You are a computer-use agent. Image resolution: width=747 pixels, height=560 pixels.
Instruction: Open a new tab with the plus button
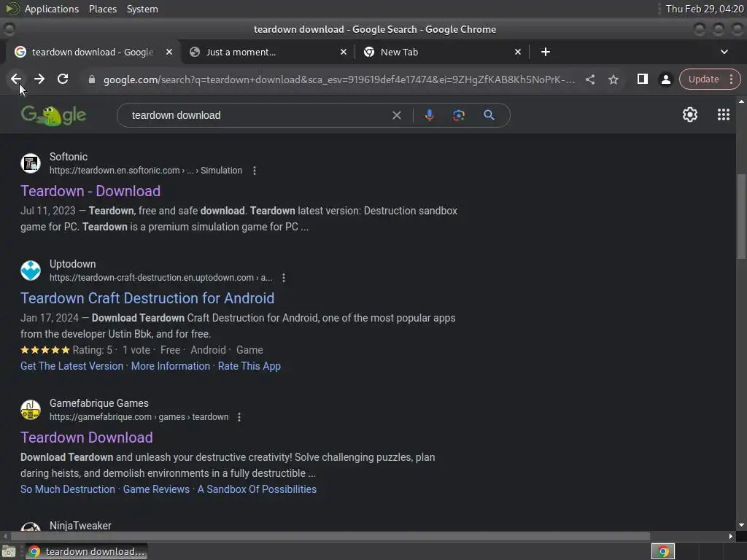(546, 52)
